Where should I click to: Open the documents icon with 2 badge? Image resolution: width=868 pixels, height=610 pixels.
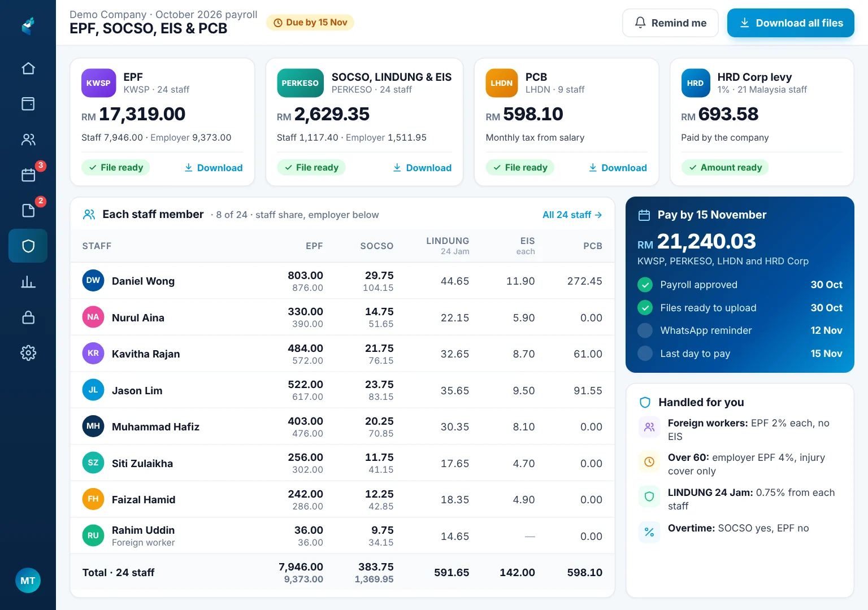pyautogui.click(x=28, y=211)
